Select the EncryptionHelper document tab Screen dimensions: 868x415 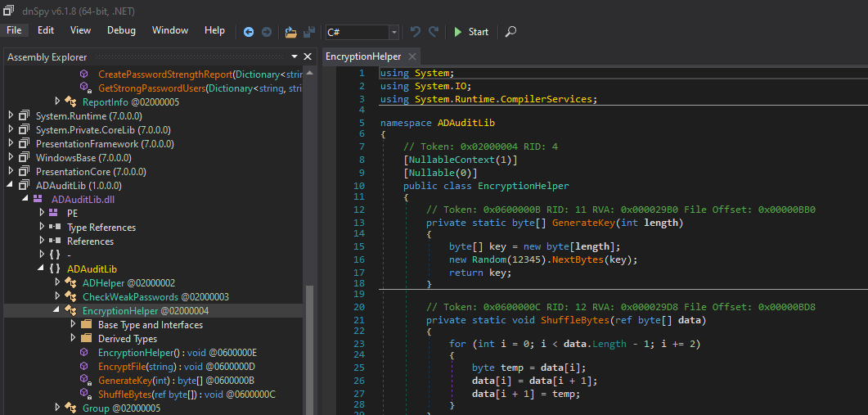click(363, 56)
